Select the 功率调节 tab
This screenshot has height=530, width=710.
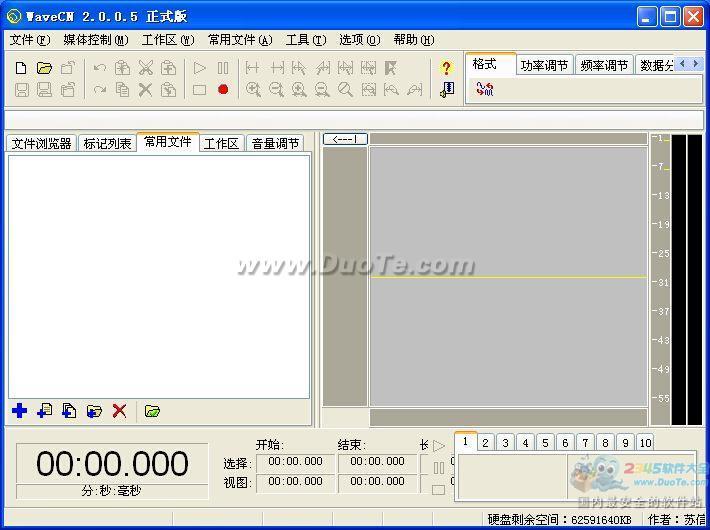tap(545, 65)
